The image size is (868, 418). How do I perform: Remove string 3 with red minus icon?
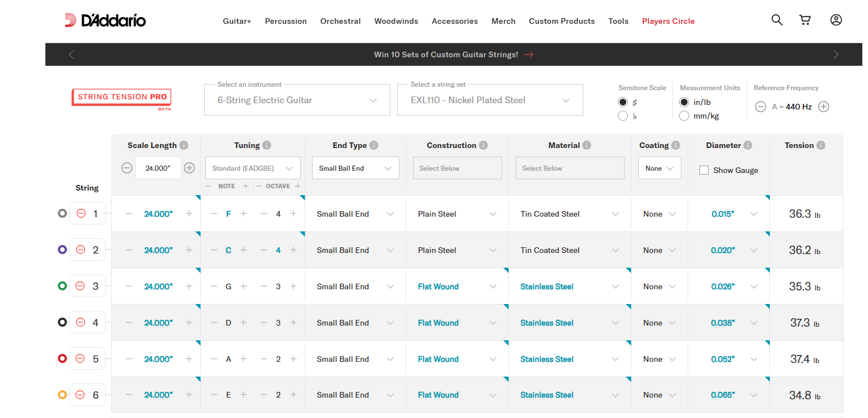81,286
